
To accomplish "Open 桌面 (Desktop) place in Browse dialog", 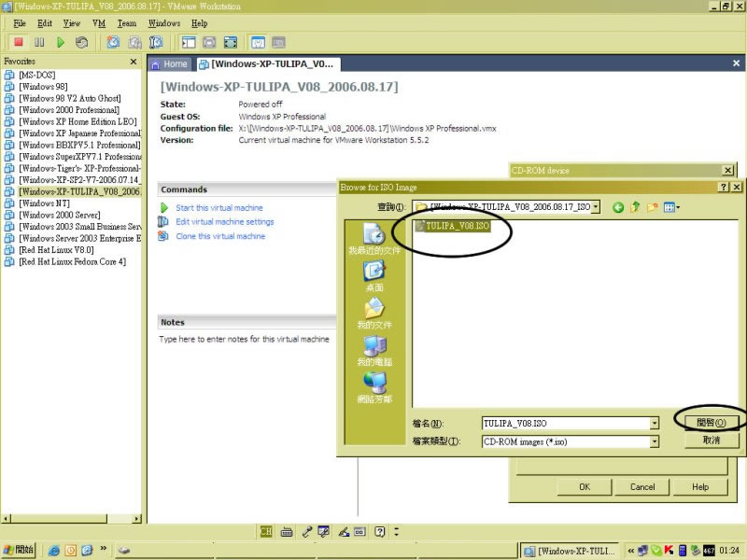I will (x=374, y=276).
